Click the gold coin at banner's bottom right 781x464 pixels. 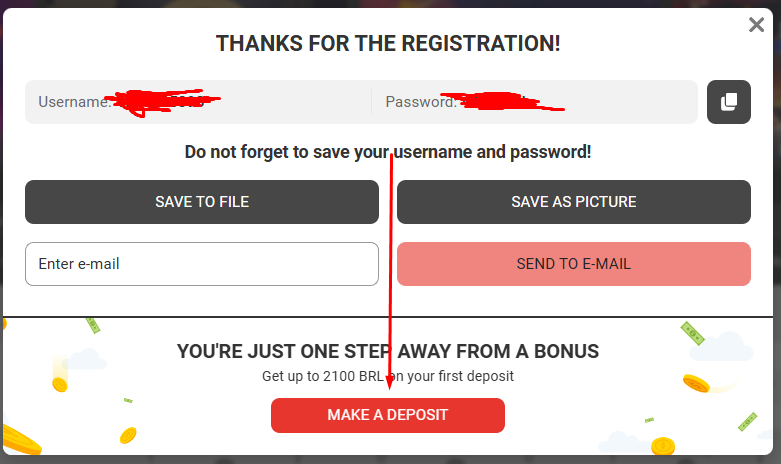(662, 444)
